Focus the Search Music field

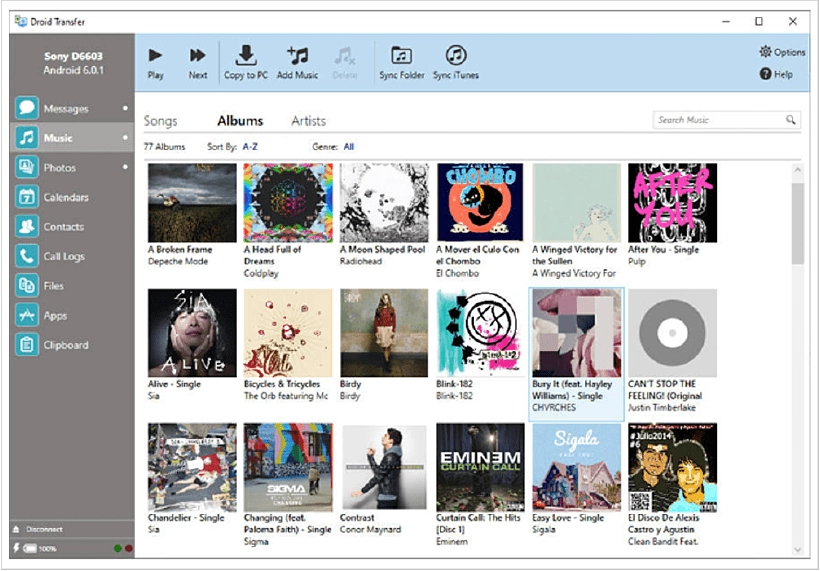727,120
